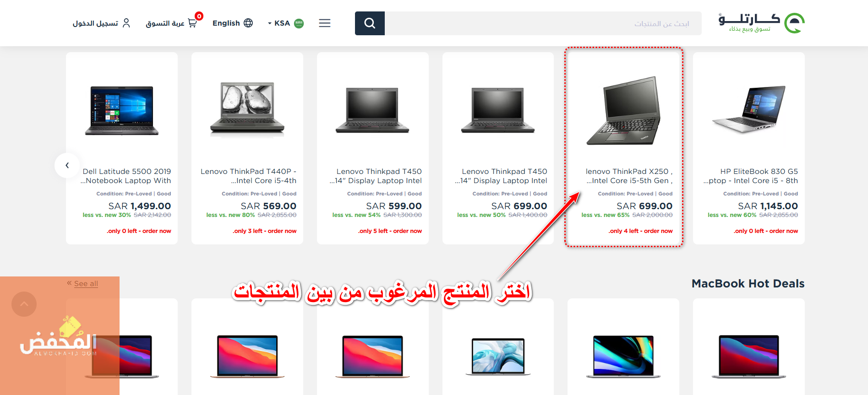Open the login text link
This screenshot has height=395, width=868.
pos(95,23)
